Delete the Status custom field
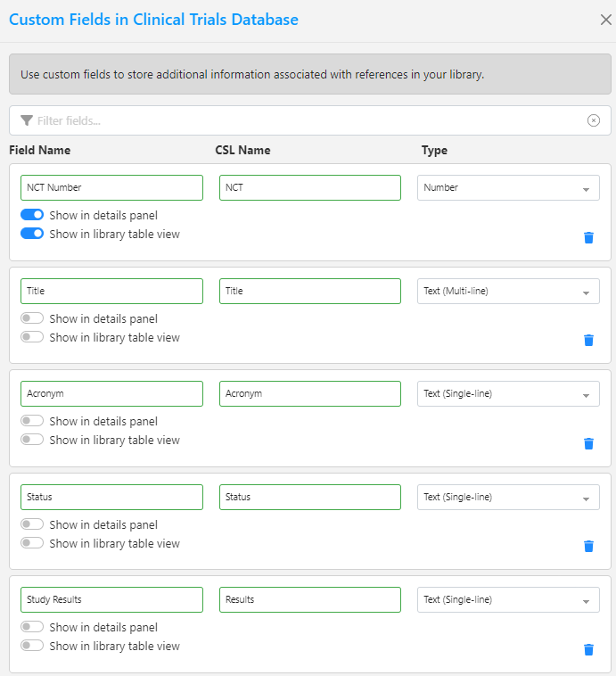Viewport: 616px width, 676px height. pos(588,546)
